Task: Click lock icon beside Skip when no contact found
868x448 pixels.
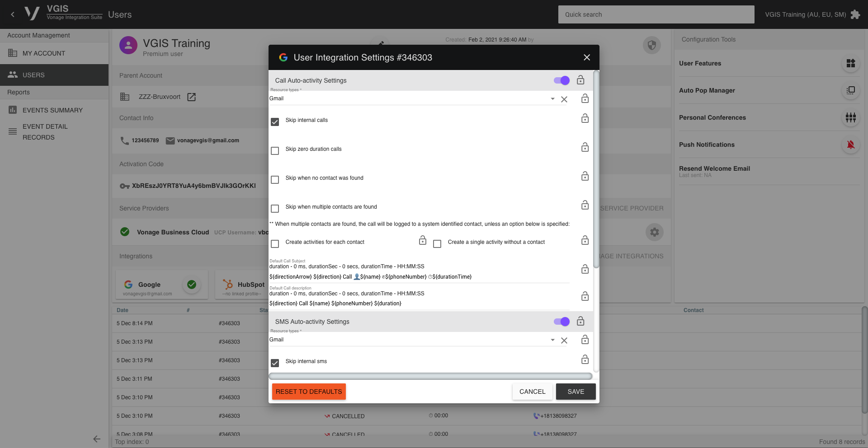Action: (x=585, y=177)
